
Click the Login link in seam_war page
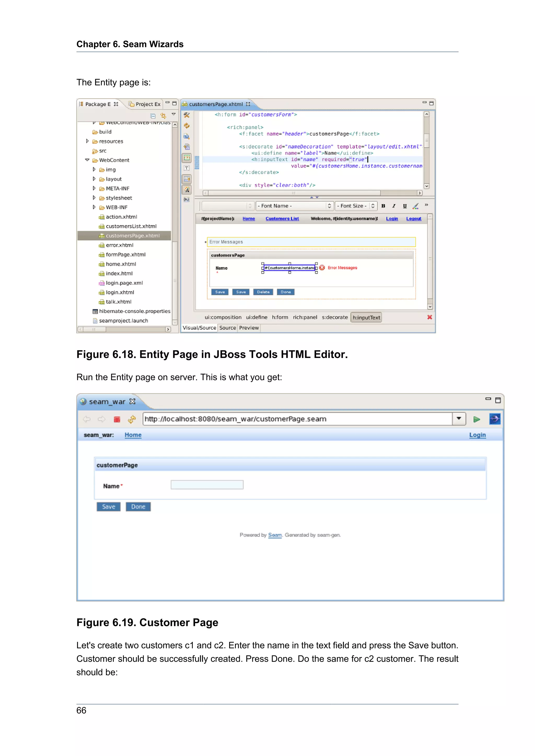[478, 435]
